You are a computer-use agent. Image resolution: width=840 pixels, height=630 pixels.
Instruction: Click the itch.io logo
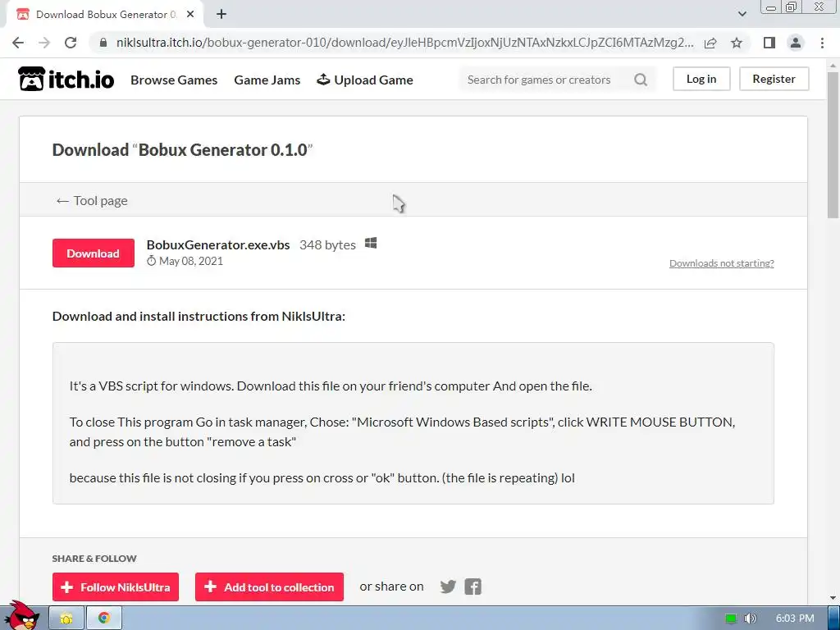(x=66, y=80)
